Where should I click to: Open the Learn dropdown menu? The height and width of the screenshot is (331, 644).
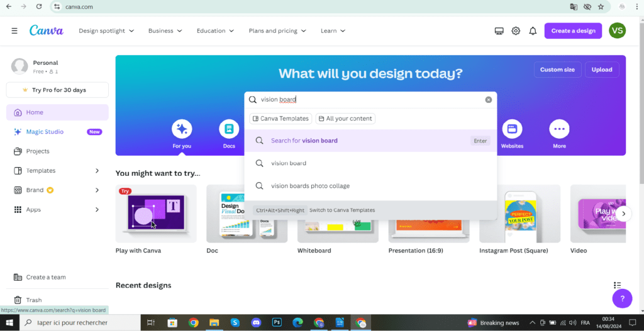(x=333, y=31)
